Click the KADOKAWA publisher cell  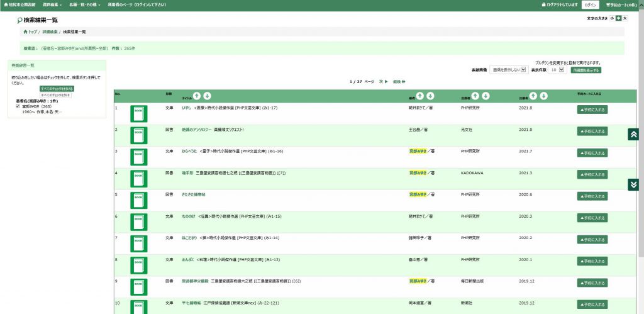coord(472,173)
